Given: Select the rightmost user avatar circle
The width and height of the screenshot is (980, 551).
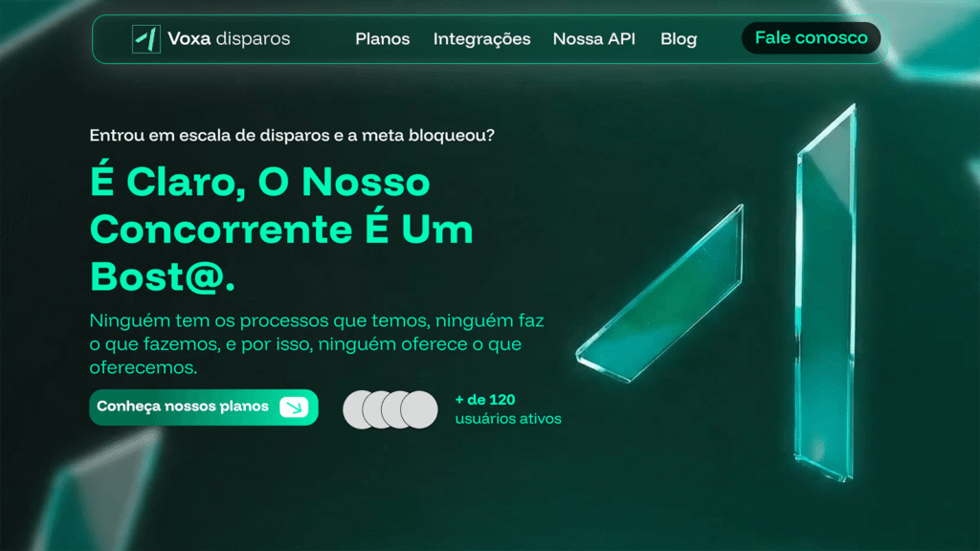Looking at the screenshot, I should click(x=419, y=409).
